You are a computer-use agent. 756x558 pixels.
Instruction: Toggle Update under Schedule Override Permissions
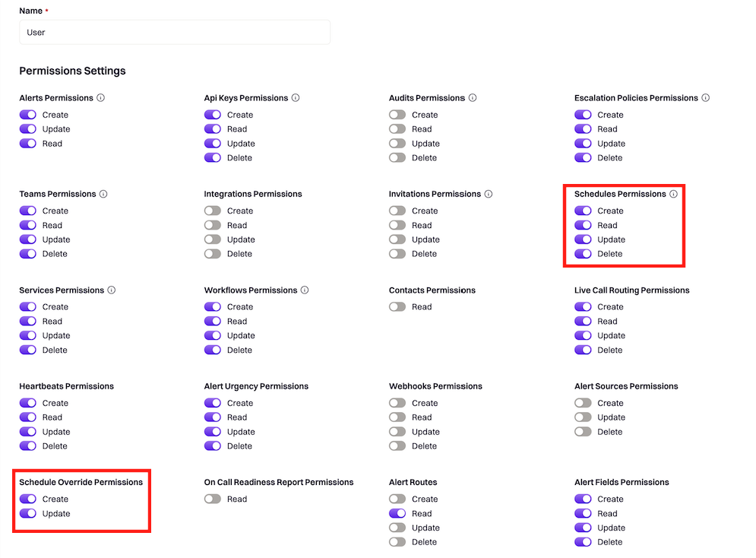point(28,514)
